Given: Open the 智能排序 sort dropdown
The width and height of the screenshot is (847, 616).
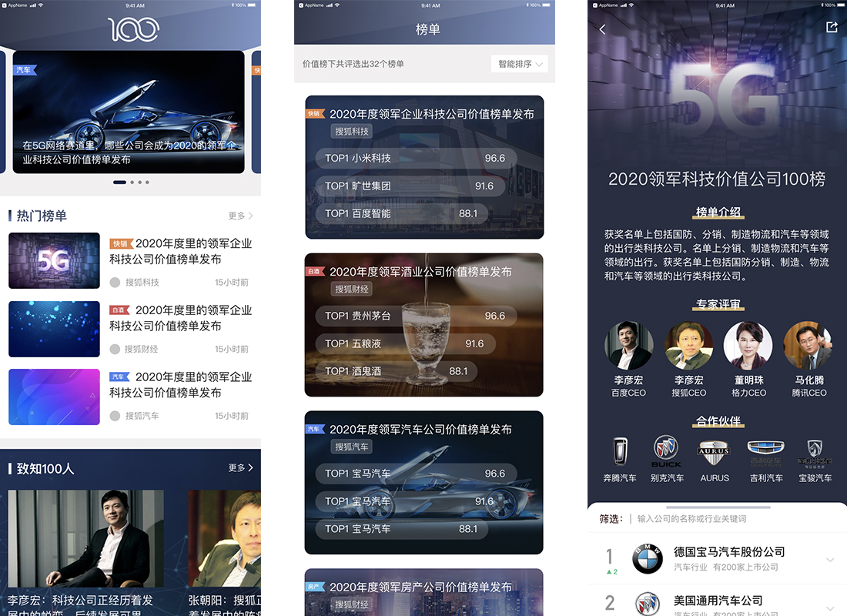Looking at the screenshot, I should [x=519, y=64].
